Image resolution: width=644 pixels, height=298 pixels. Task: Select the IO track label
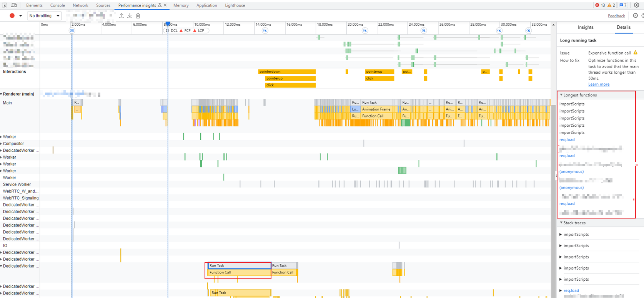point(5,245)
